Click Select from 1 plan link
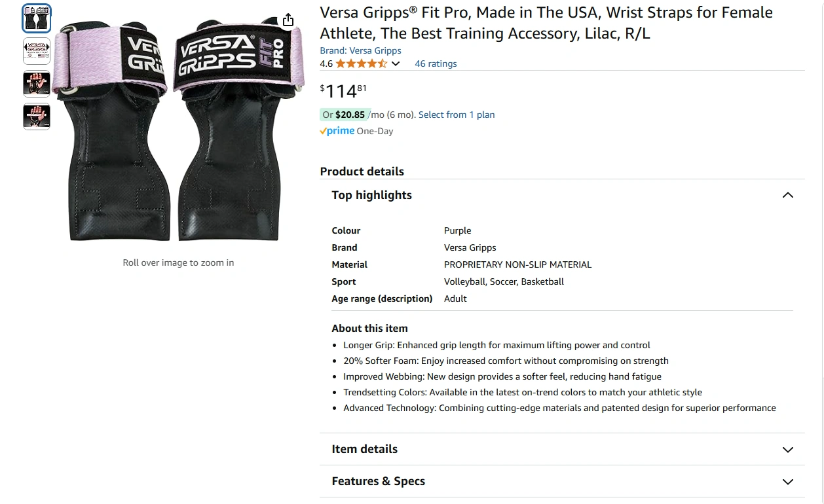 click(x=457, y=115)
